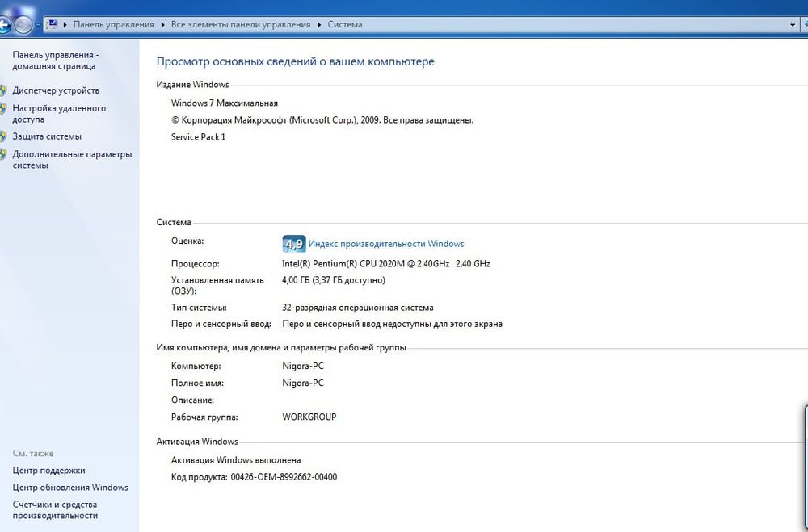Expand the arrow before Система breadcrumb
808x532 pixels.
click(x=319, y=25)
